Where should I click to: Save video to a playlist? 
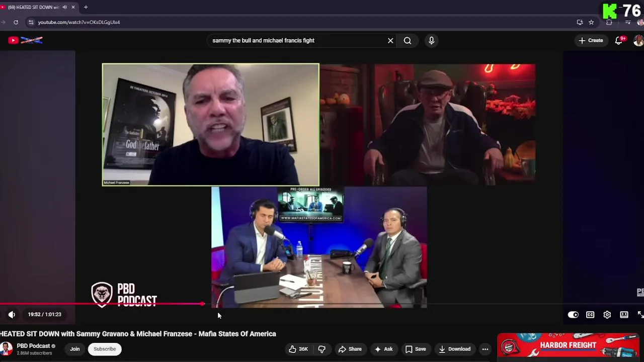416,349
